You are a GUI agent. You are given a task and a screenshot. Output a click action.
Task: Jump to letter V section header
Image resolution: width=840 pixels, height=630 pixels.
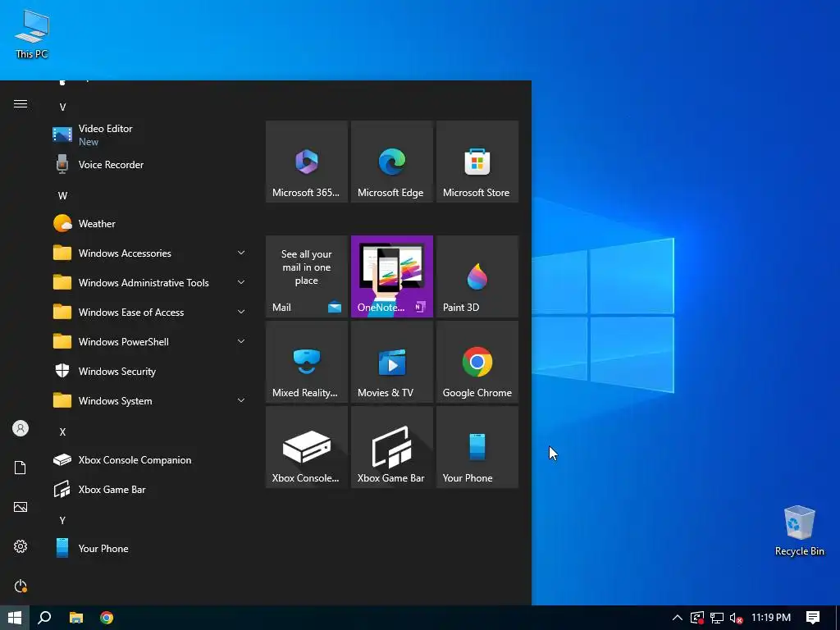click(x=62, y=107)
